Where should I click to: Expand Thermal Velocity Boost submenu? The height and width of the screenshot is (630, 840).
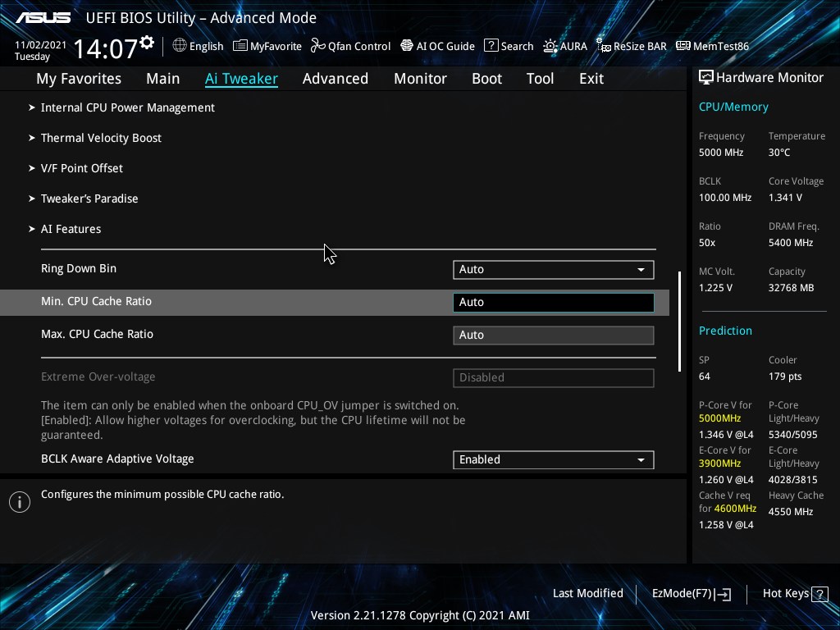[x=101, y=138]
